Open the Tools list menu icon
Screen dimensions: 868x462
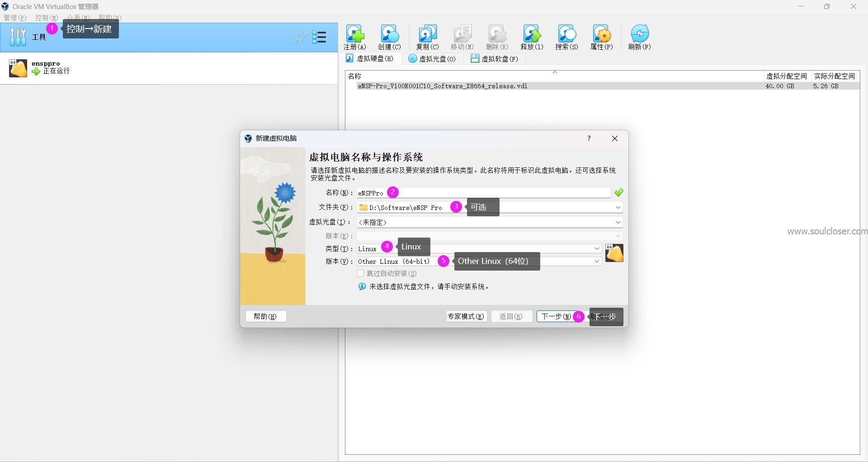(x=319, y=37)
